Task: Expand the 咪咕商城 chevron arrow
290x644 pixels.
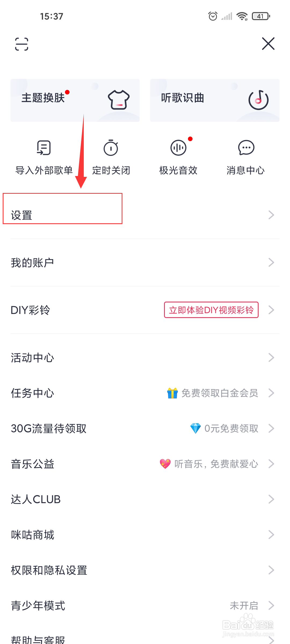Action: point(271,535)
